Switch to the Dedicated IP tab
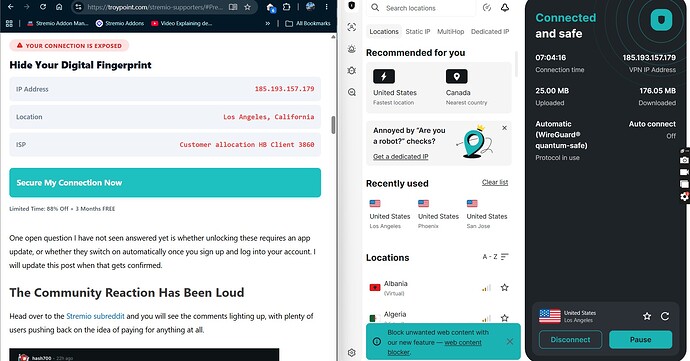The height and width of the screenshot is (361, 690). pos(490,32)
